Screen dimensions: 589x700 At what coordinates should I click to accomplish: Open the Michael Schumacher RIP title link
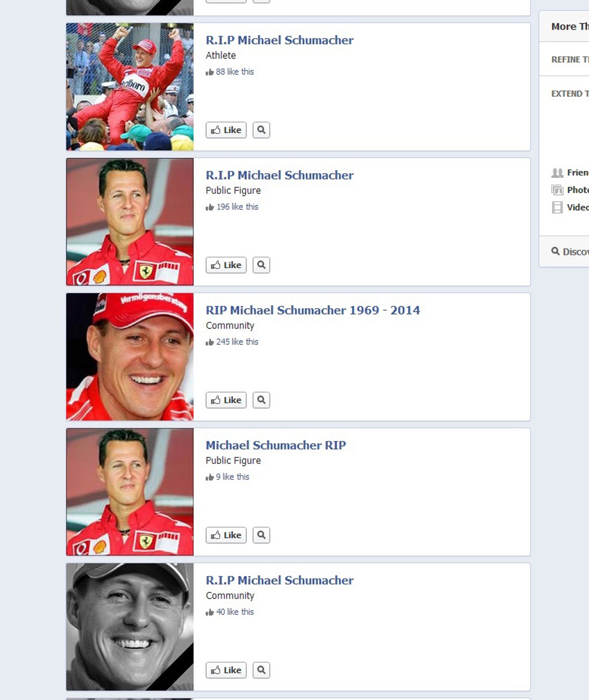276,446
